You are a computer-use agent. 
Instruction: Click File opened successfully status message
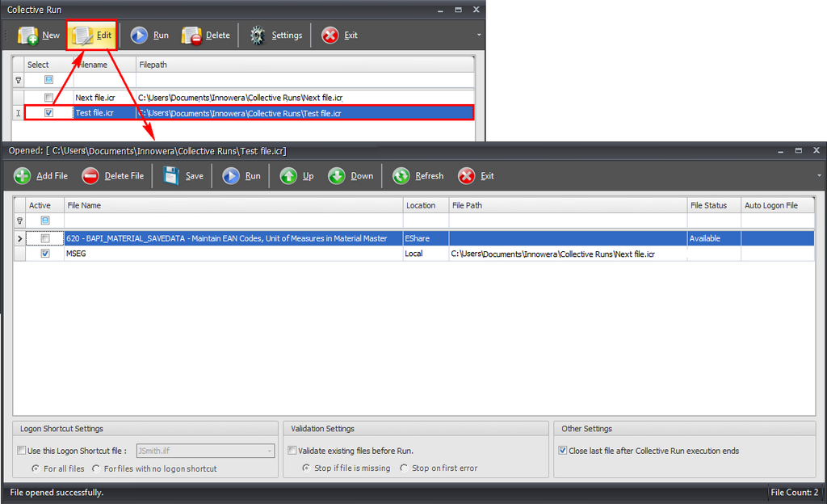[57, 492]
